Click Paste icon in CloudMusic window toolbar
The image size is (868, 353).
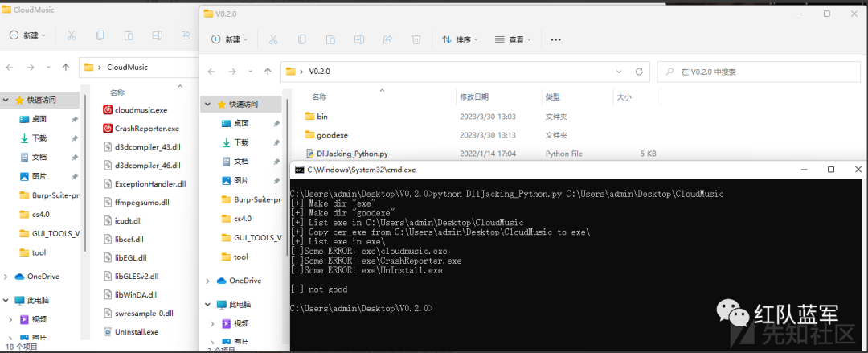click(x=129, y=35)
